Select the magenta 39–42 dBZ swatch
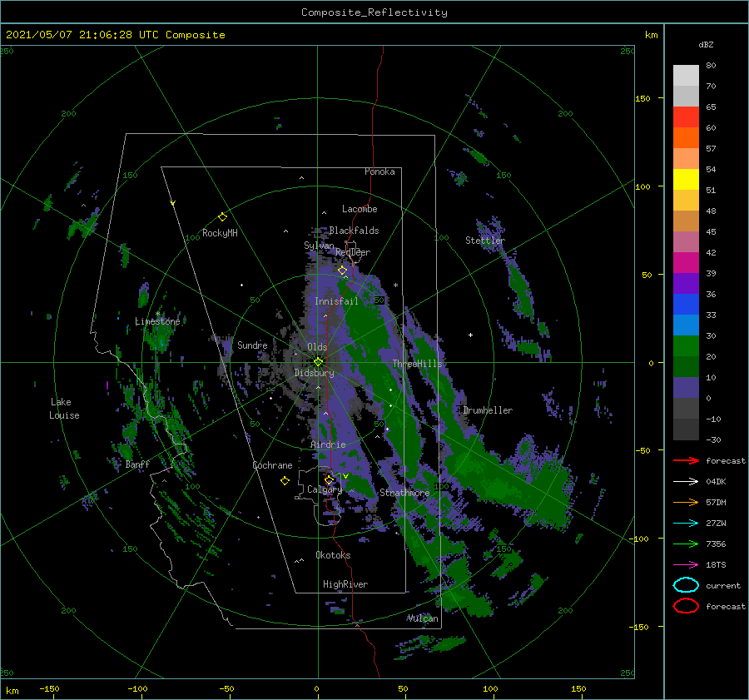The width and height of the screenshot is (749, 700). (x=686, y=263)
